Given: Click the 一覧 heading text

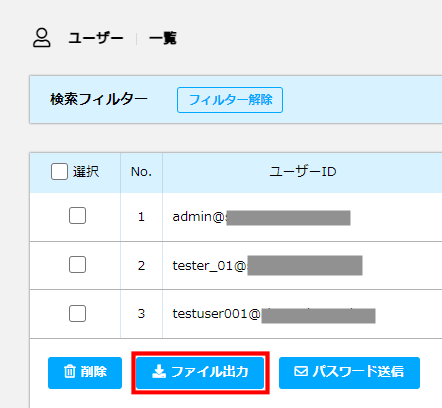Looking at the screenshot, I should pos(163,38).
